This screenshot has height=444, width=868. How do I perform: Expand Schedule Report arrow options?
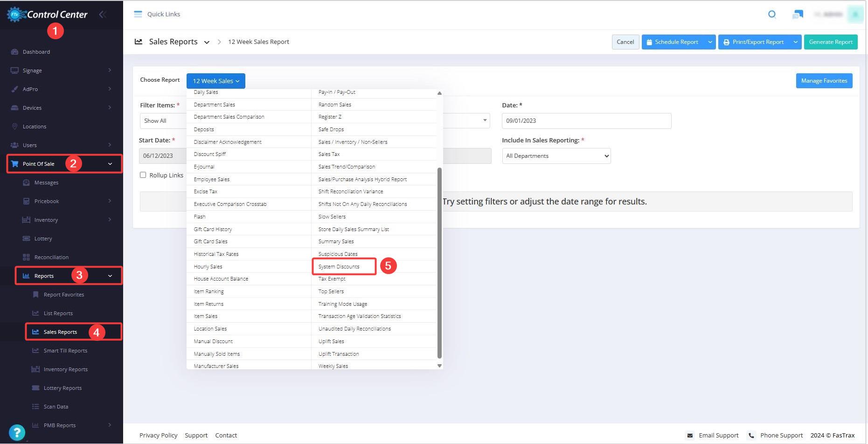coord(710,42)
